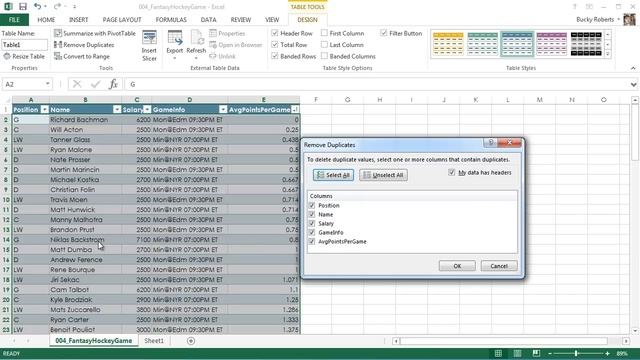Image resolution: width=640 pixels, height=360 pixels.
Task: Click Bucky Roberts account picture
Action: [629, 19]
